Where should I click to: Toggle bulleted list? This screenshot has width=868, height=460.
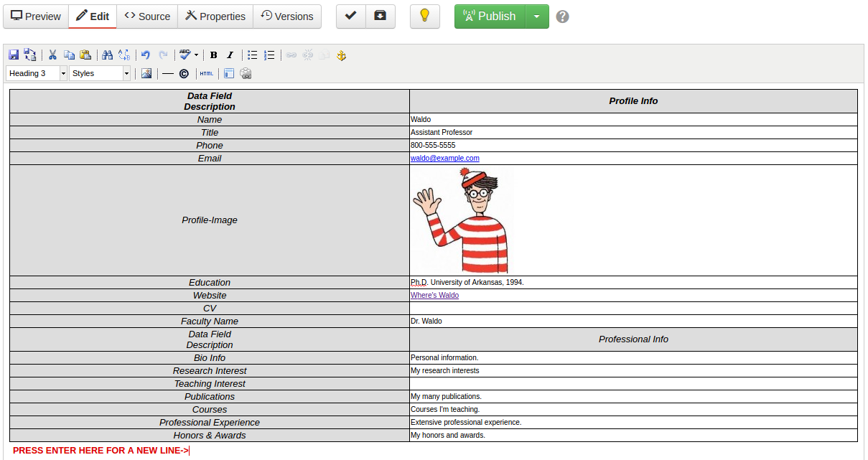[x=253, y=55]
